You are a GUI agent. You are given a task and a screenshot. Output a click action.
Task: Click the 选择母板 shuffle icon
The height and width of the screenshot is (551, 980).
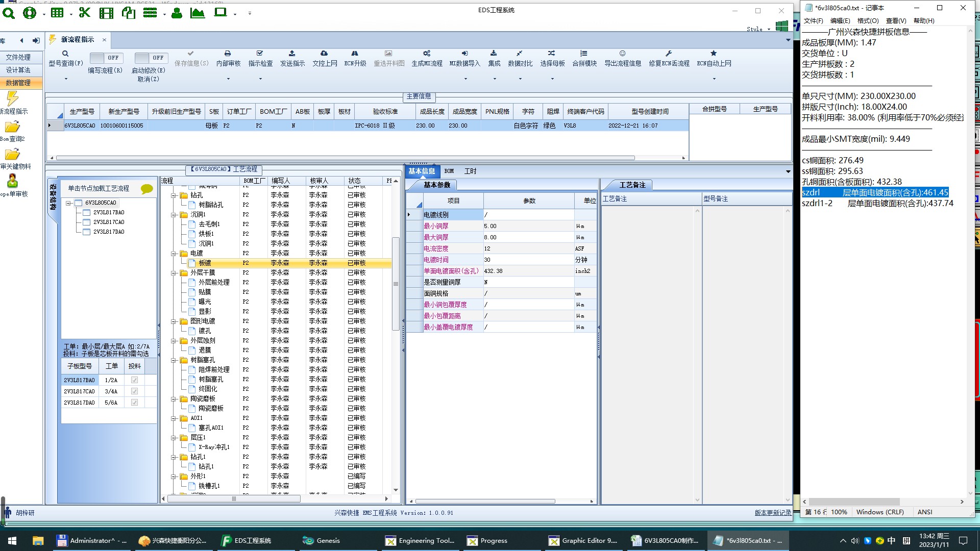pyautogui.click(x=552, y=54)
